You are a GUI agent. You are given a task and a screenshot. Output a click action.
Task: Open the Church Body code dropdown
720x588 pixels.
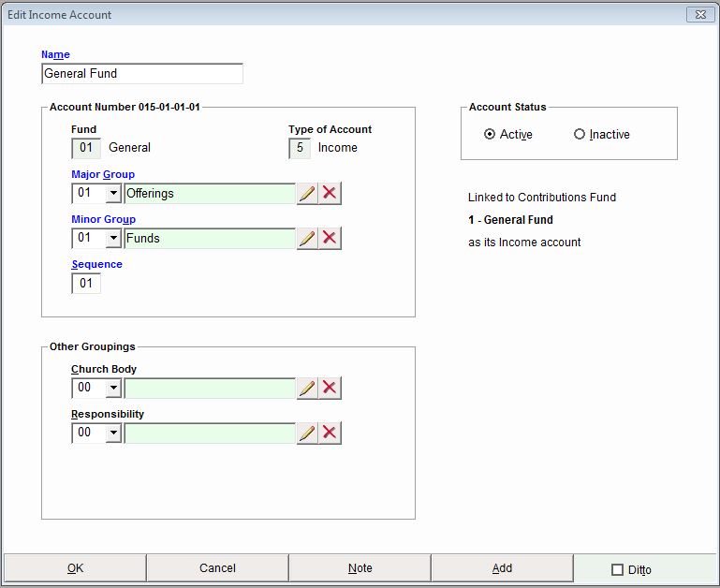(113, 389)
